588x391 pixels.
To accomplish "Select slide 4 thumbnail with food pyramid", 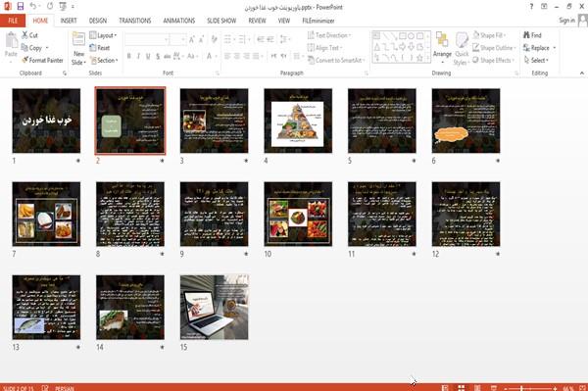I will click(x=298, y=121).
